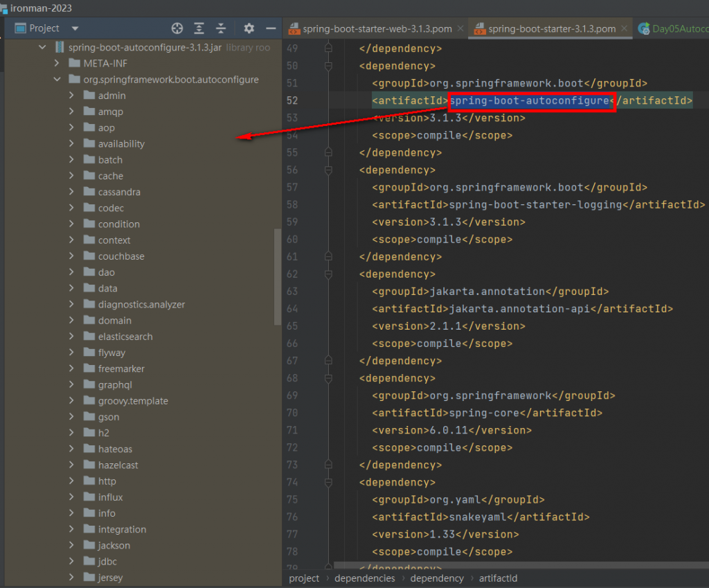Expand the batch package
Viewport: 709px width, 588px height.
[x=71, y=160]
